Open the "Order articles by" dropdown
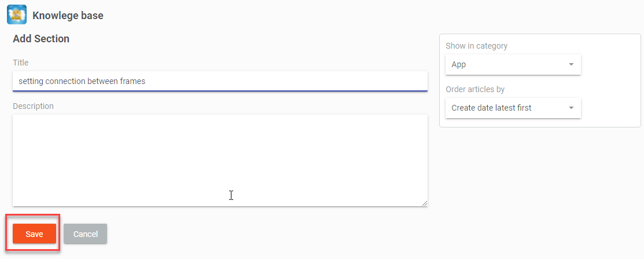The image size is (644, 259). (x=513, y=108)
